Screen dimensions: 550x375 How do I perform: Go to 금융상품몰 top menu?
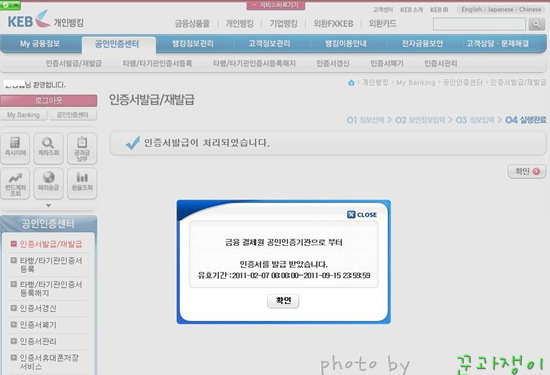pyautogui.click(x=192, y=24)
